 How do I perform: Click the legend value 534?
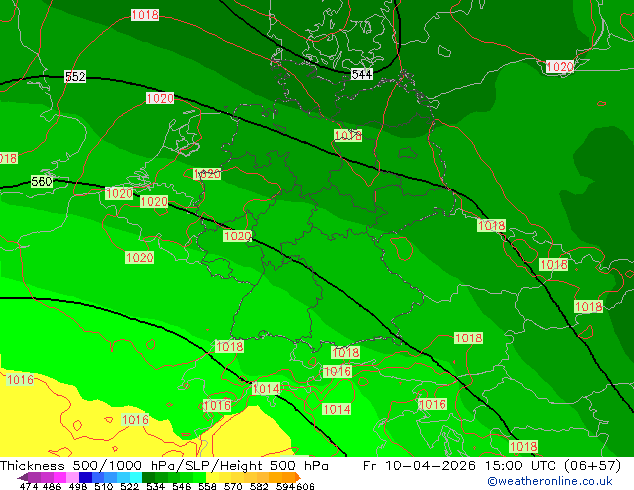point(155,486)
